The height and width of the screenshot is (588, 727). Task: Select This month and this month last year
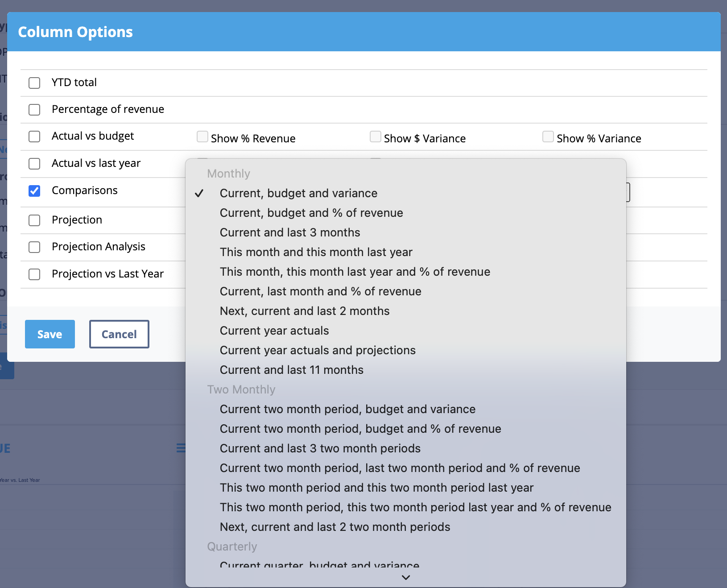pyautogui.click(x=316, y=252)
